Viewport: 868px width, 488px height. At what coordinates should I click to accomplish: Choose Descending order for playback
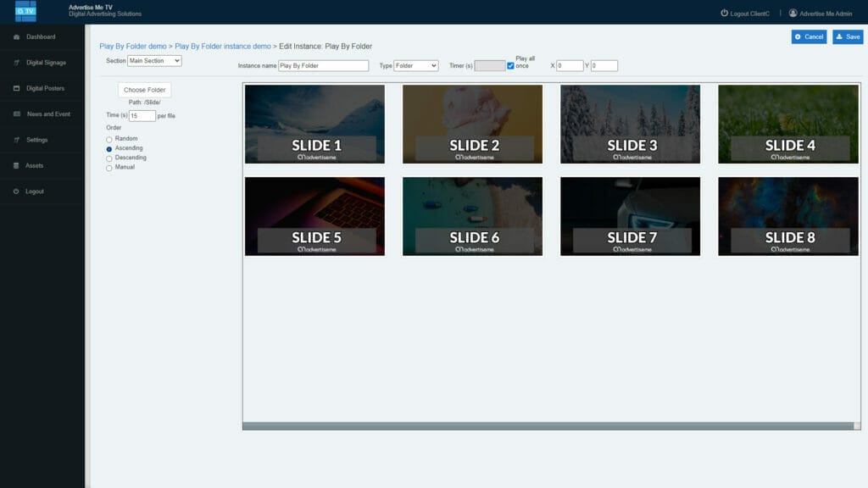108,158
